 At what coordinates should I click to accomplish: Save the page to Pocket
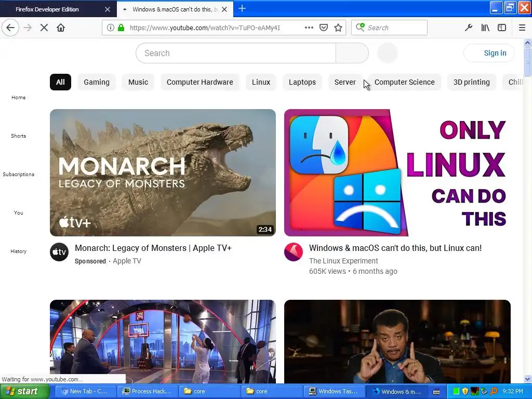[324, 28]
